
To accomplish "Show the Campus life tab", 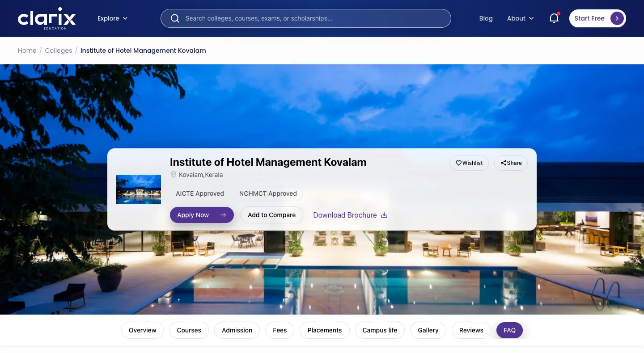I will tap(380, 330).
